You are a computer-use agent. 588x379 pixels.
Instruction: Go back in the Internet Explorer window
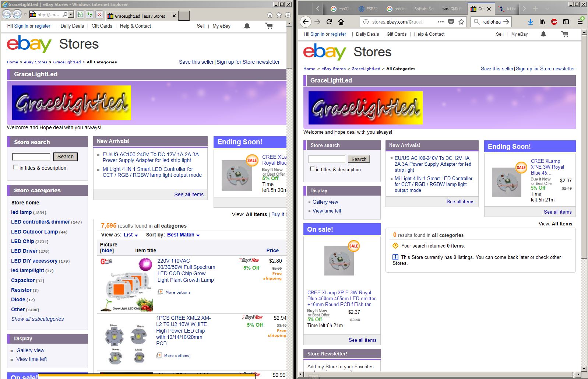point(7,14)
